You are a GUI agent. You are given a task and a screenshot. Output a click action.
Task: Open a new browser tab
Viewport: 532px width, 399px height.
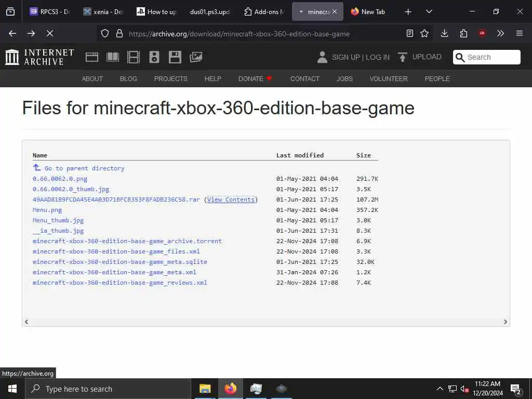coord(408,12)
